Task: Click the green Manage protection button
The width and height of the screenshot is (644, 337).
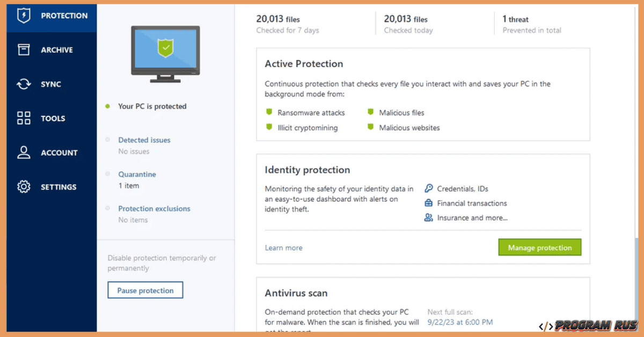Action: click(x=539, y=247)
